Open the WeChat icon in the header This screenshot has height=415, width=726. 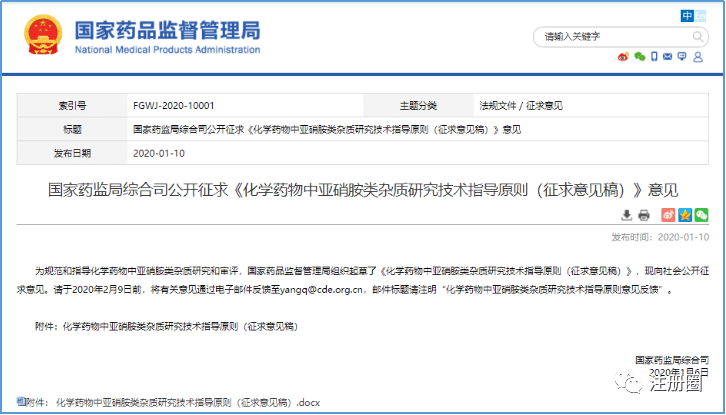pyautogui.click(x=640, y=57)
